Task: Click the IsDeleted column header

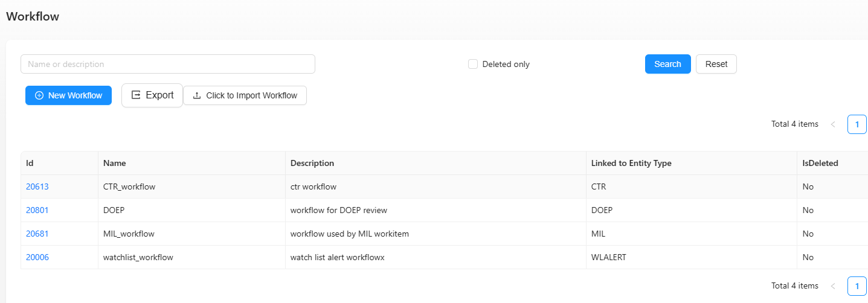Action: (832, 163)
